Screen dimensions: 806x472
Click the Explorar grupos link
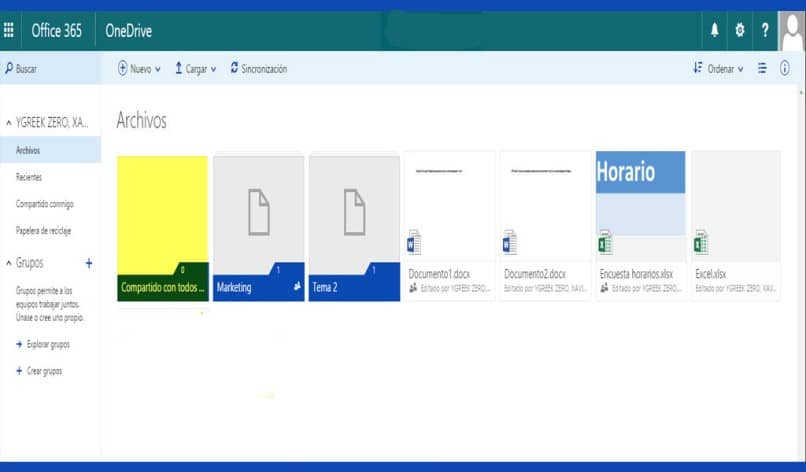click(48, 344)
